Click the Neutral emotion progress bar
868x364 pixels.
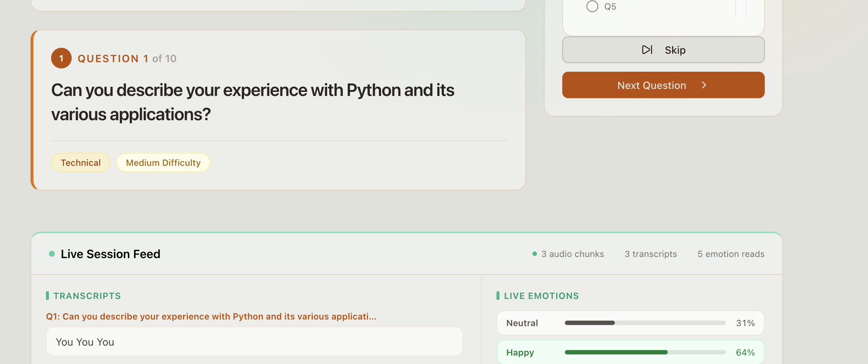tap(645, 323)
